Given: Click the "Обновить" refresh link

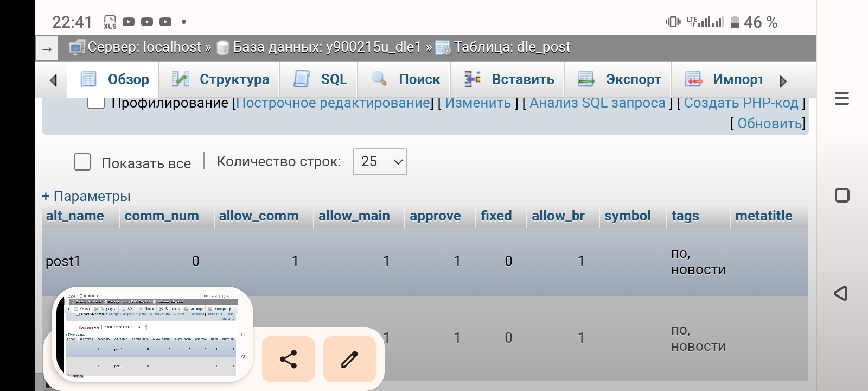Looking at the screenshot, I should (769, 123).
